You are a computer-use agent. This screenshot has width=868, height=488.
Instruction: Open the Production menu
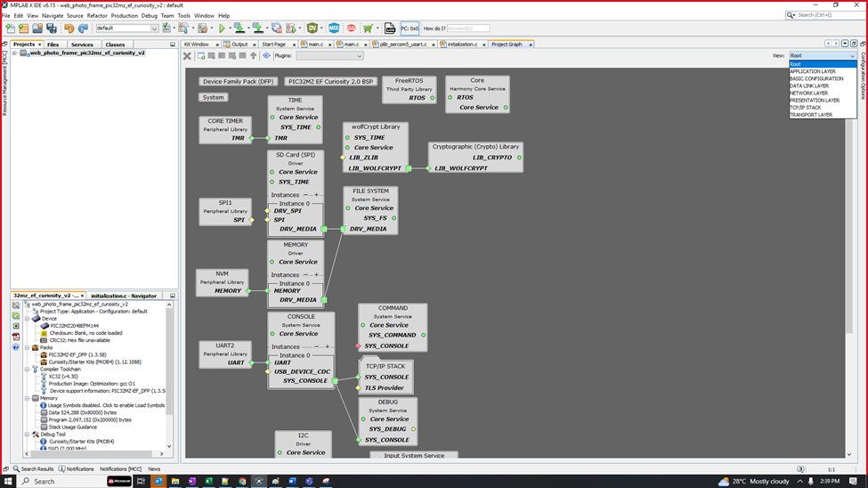click(x=124, y=15)
